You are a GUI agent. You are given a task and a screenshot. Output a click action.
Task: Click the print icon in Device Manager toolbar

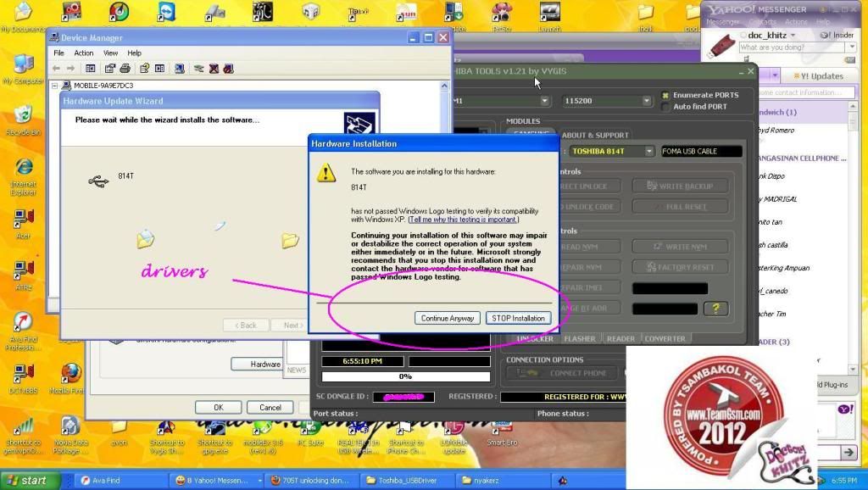click(x=125, y=69)
